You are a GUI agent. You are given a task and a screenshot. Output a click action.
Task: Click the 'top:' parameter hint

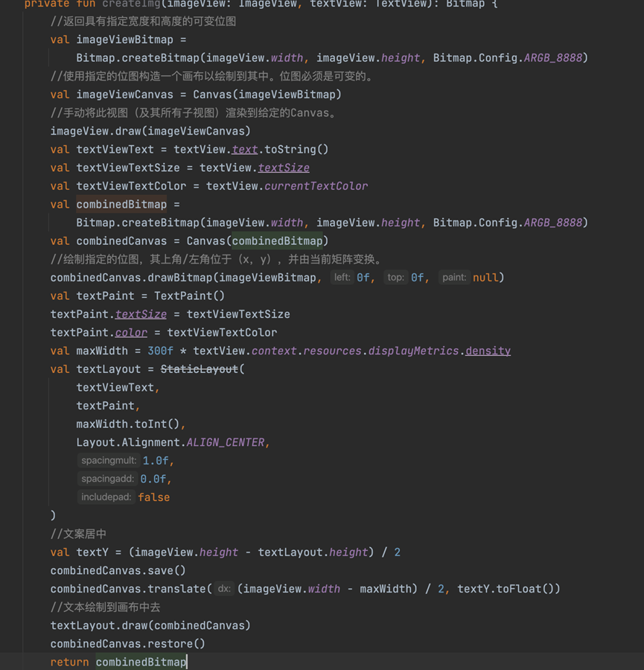coord(395,278)
